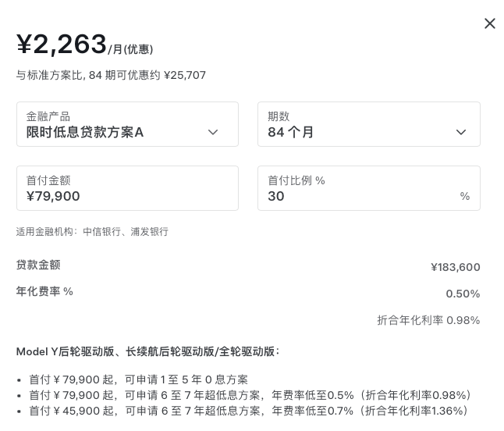Click the chevron arrow in 期数 field
The image size is (504, 431).
coord(461,133)
